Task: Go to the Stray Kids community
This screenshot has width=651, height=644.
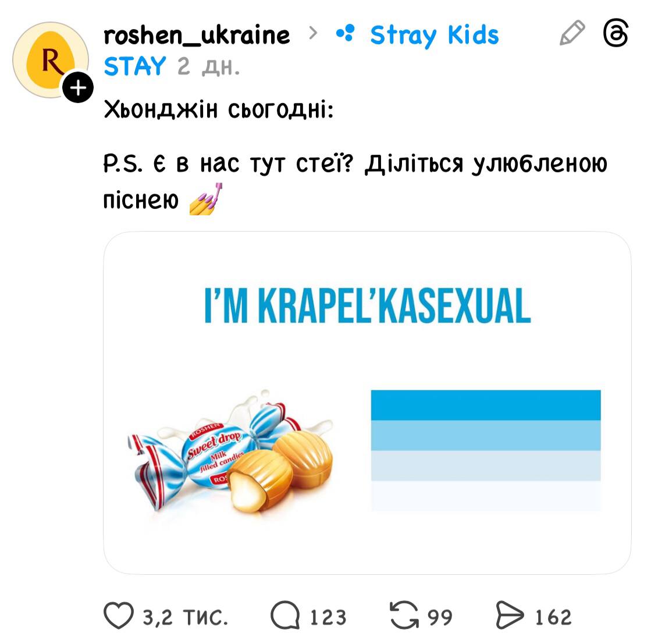Action: click(x=434, y=35)
